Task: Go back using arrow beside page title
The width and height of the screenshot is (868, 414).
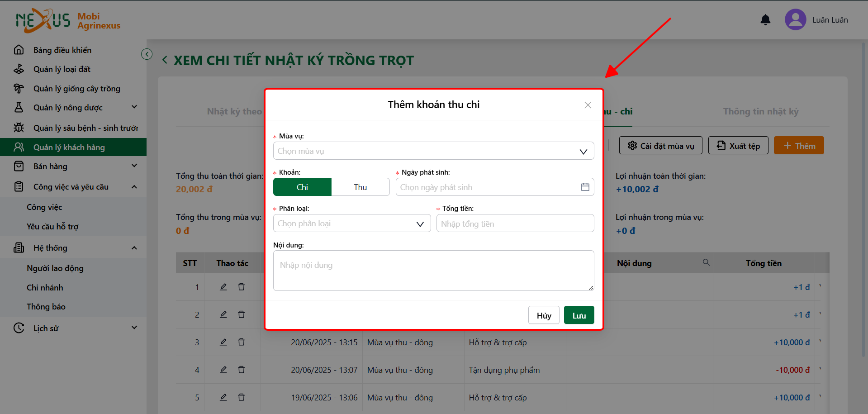Action: pos(165,60)
